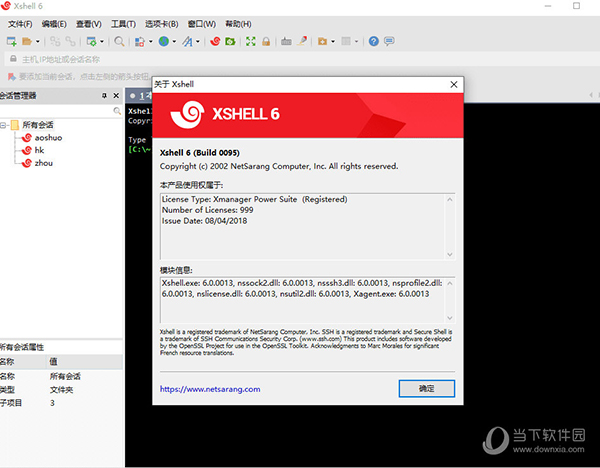Click the font toolbar icon
Screen dimensions: 600x468
point(187,41)
